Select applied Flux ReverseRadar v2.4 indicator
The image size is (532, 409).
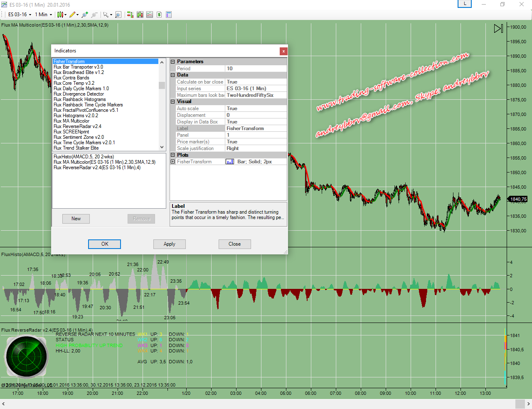point(97,168)
